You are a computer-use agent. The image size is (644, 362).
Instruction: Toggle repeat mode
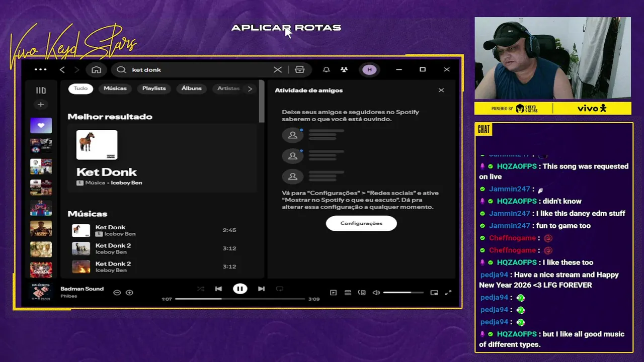tap(280, 289)
